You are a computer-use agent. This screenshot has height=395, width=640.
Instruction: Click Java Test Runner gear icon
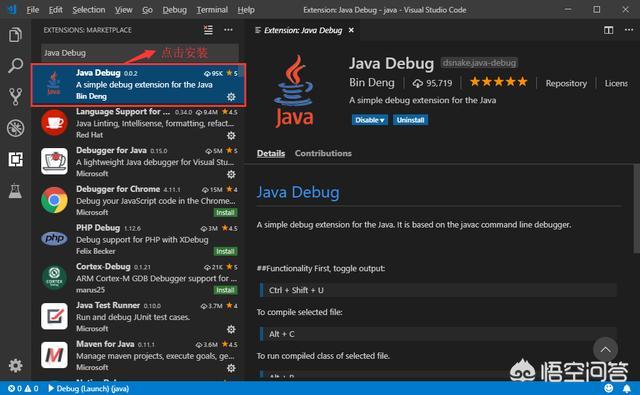[x=231, y=329]
